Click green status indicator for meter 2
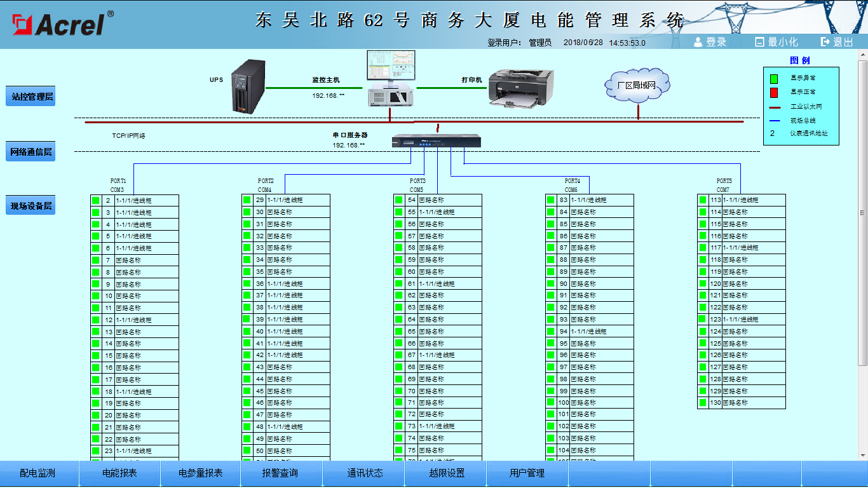Image resolution: width=868 pixels, height=488 pixels. tap(96, 201)
